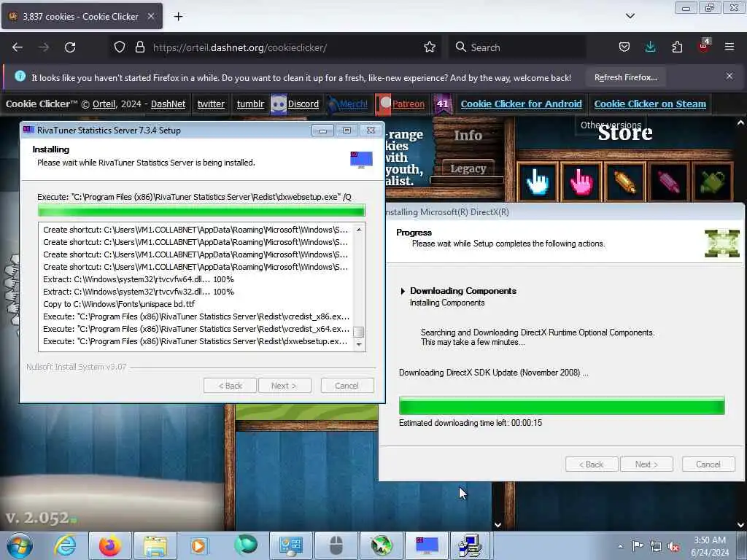Click Next in RivaTuner Setup

point(285,385)
